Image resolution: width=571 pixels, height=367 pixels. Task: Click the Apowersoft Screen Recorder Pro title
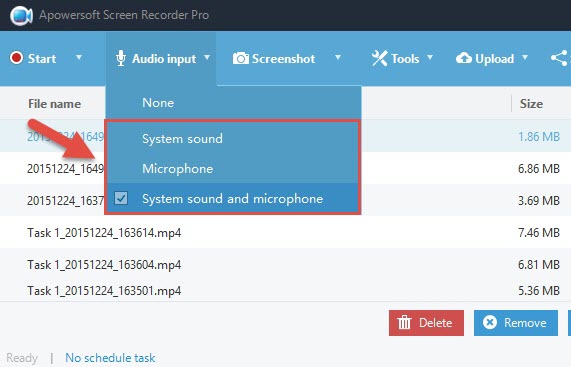pyautogui.click(x=124, y=15)
